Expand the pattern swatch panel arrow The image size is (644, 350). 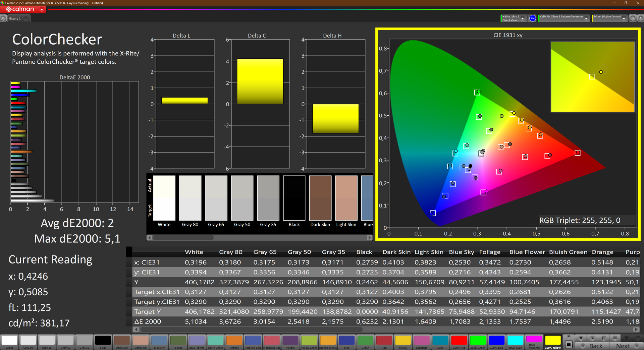coord(569,337)
